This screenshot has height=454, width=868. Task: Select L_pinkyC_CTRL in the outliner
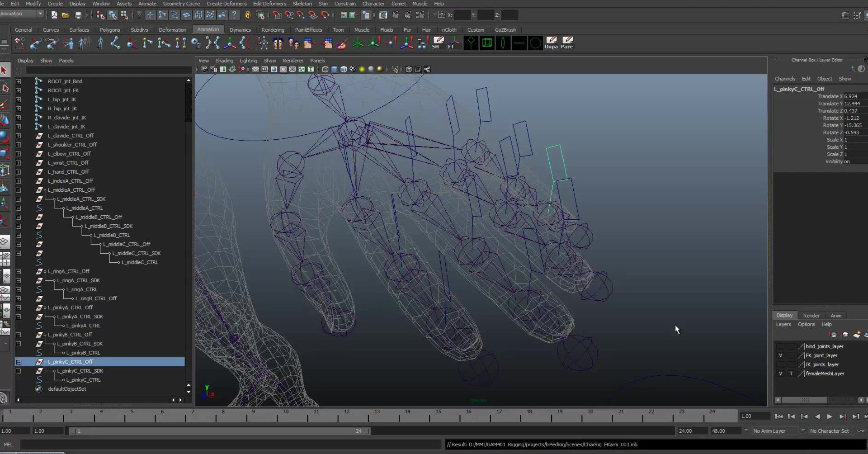click(83, 380)
